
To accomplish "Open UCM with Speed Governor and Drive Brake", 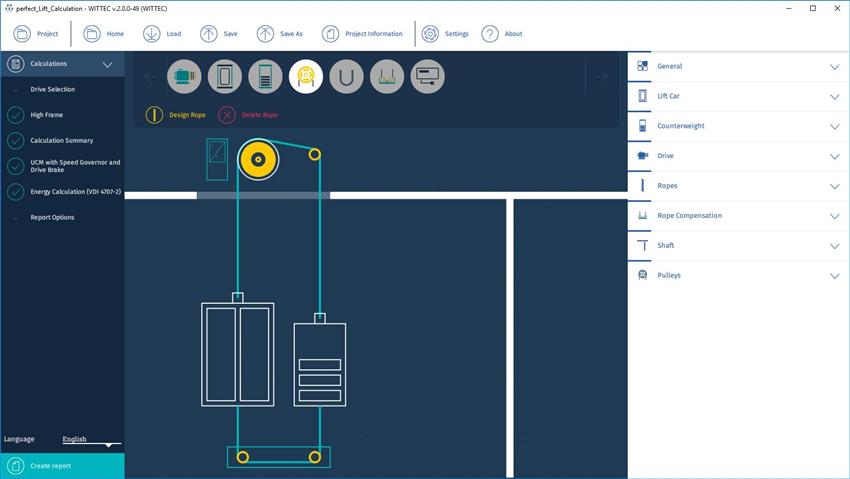I will pos(75,166).
